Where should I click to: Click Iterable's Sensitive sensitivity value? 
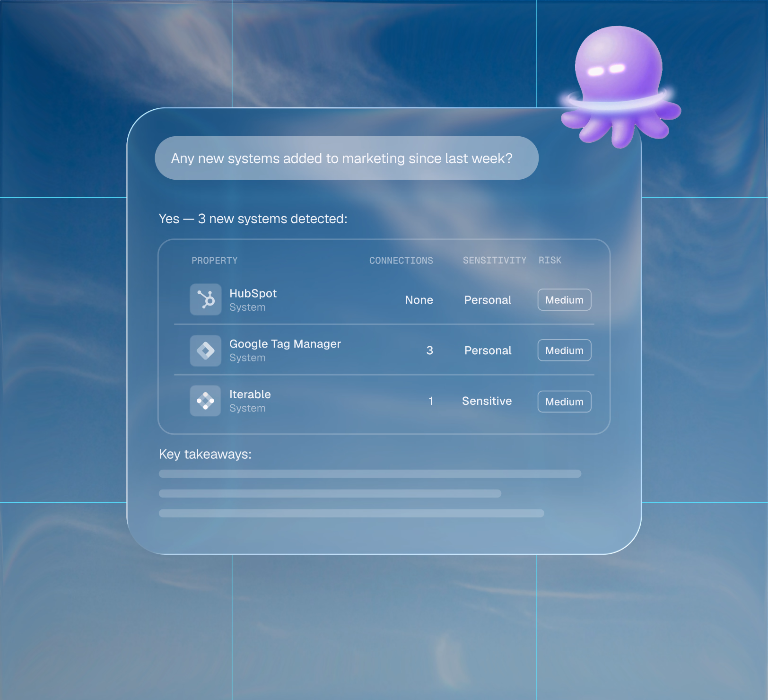487,401
